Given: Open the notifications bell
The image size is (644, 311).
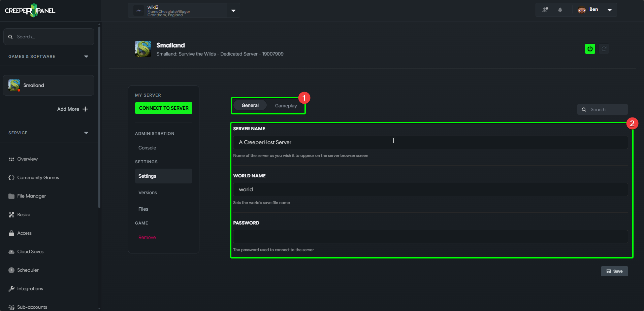Looking at the screenshot, I should coord(560,10).
